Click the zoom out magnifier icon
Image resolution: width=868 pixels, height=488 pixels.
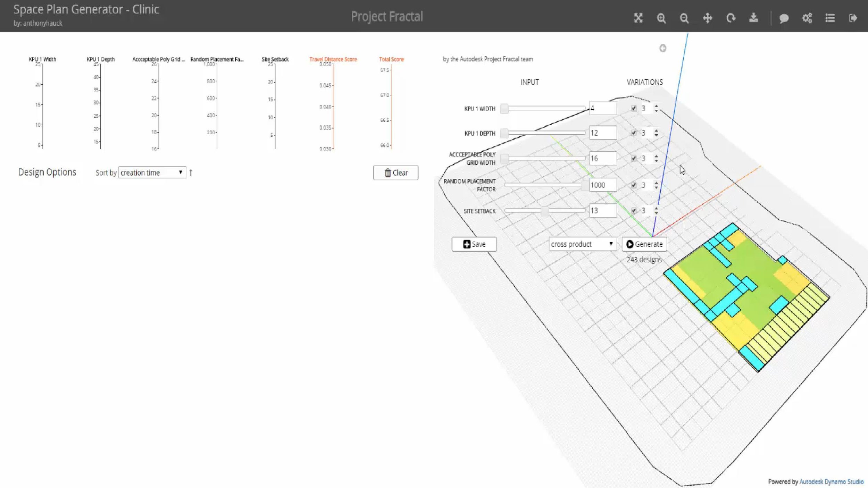pyautogui.click(x=684, y=18)
